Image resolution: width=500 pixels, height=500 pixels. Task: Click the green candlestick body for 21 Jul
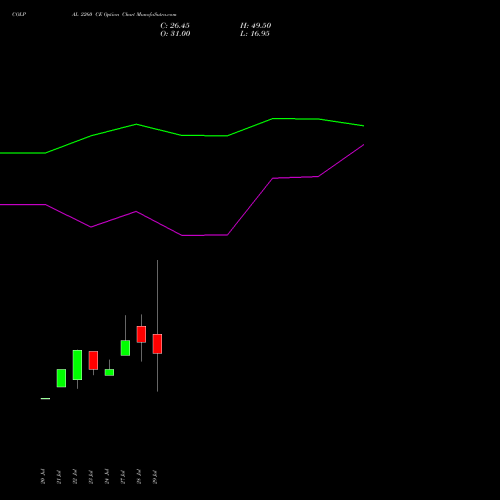coord(61,378)
